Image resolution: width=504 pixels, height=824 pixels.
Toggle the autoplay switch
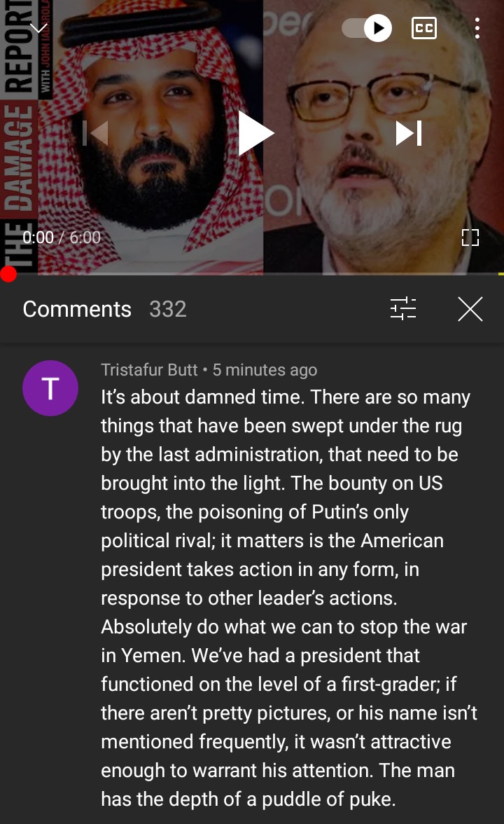367,28
